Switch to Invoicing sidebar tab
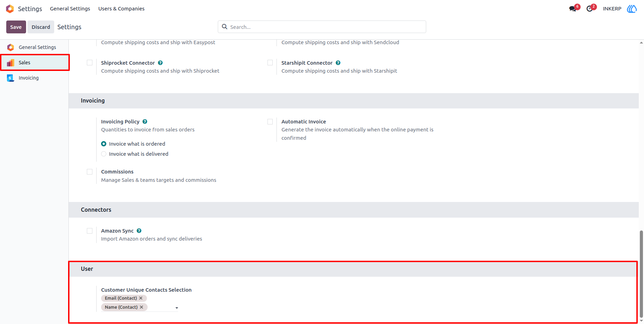Image resolution: width=644 pixels, height=324 pixels. [34, 78]
